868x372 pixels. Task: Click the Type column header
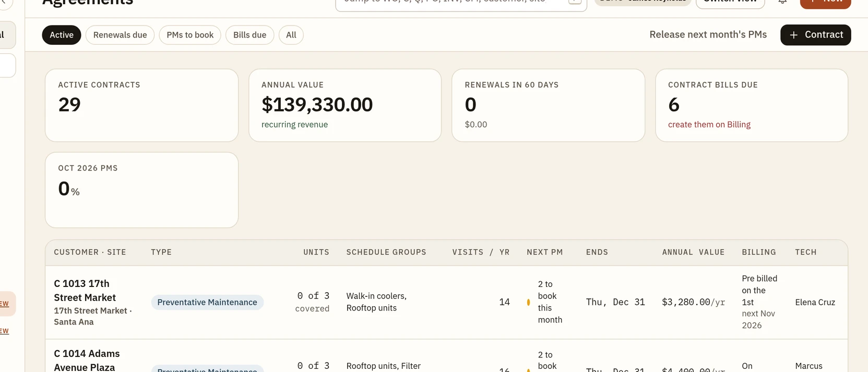[x=161, y=253]
